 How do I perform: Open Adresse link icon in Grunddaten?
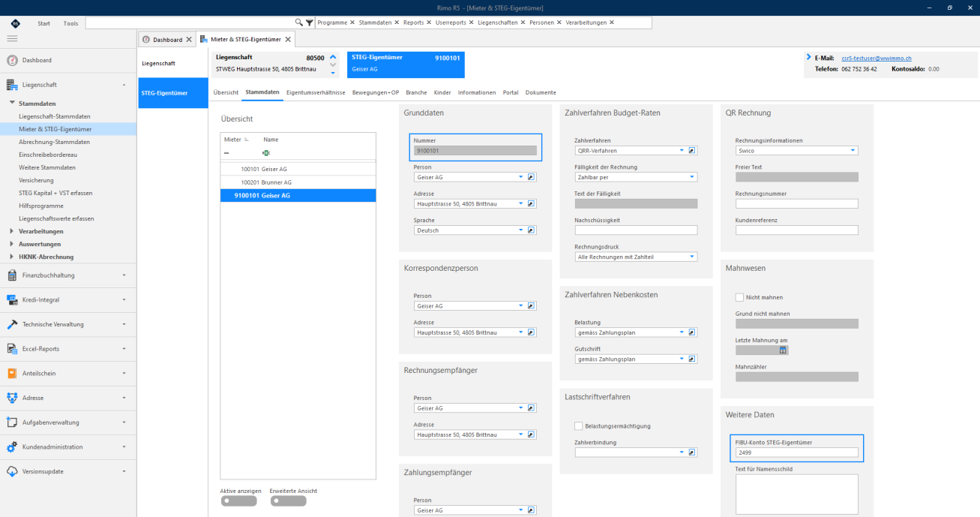532,203
